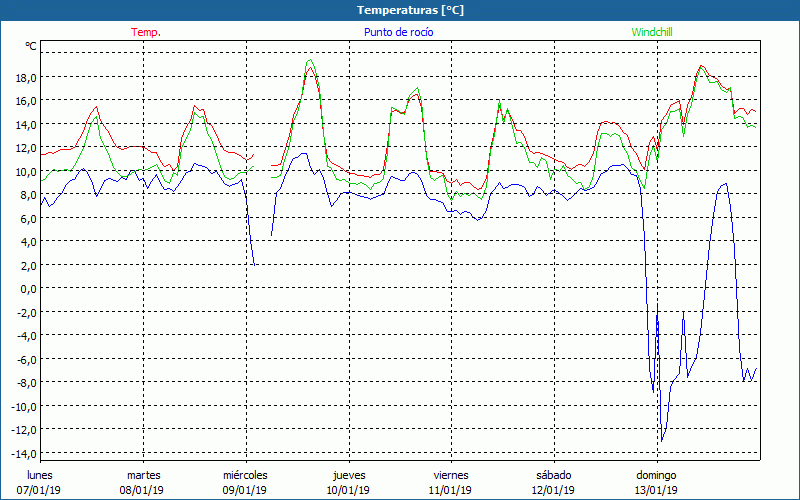Click the -10,0 y-axis value
Viewport: 800px width, 500px height.
pyautogui.click(x=24, y=407)
